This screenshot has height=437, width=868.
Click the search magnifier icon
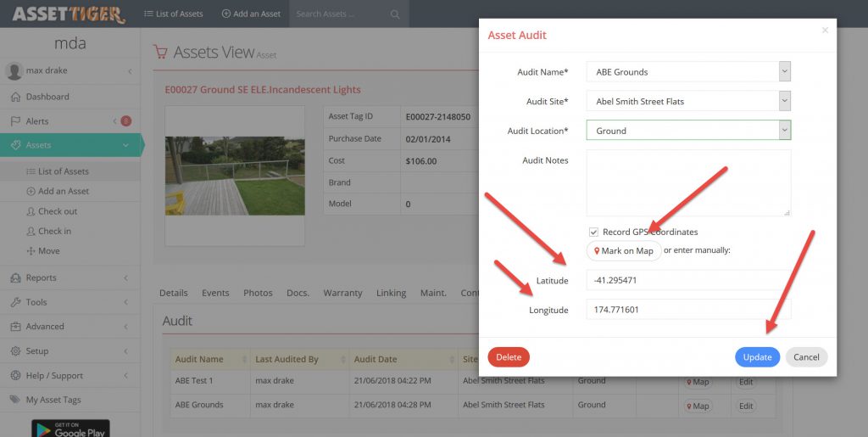coord(395,14)
